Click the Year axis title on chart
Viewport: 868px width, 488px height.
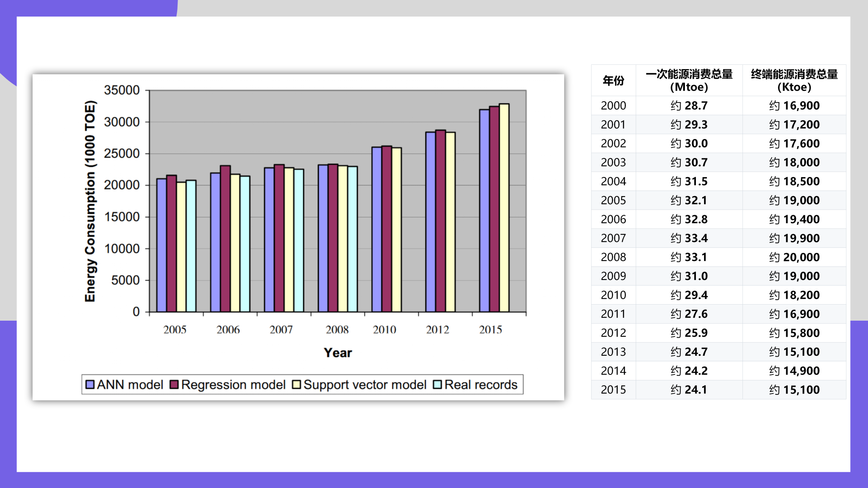(338, 353)
